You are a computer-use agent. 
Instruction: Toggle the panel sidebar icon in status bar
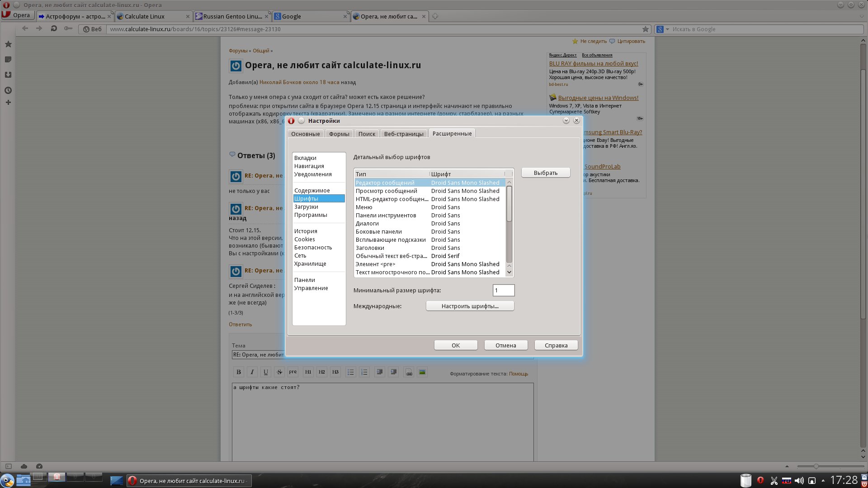pos(9,466)
